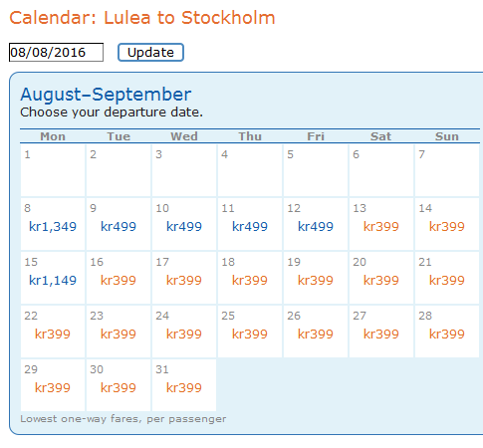The image size is (483, 448).
Task: Select the kr399 fare on Thursday 18
Action: (250, 281)
